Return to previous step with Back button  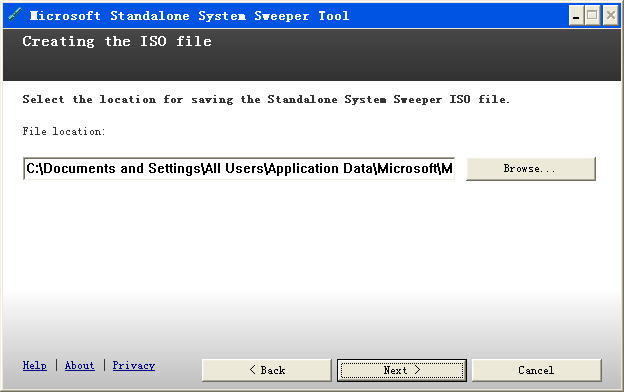[267, 370]
